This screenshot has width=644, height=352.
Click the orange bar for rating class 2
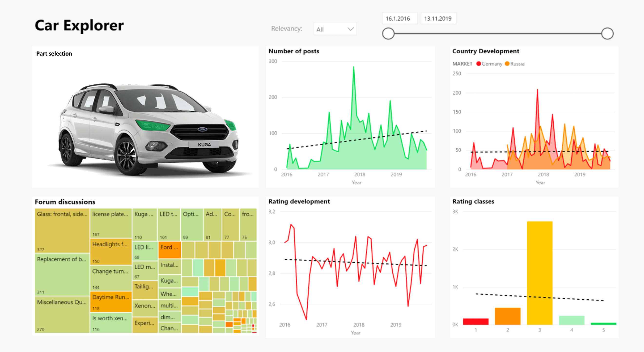[x=508, y=316]
